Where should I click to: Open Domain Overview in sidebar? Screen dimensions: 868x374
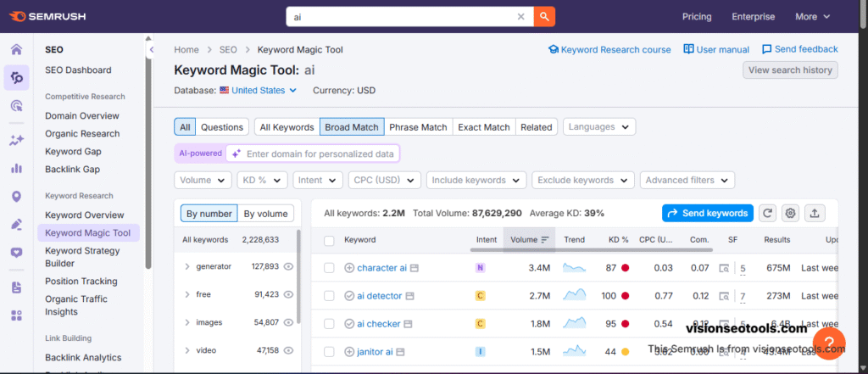pyautogui.click(x=82, y=116)
